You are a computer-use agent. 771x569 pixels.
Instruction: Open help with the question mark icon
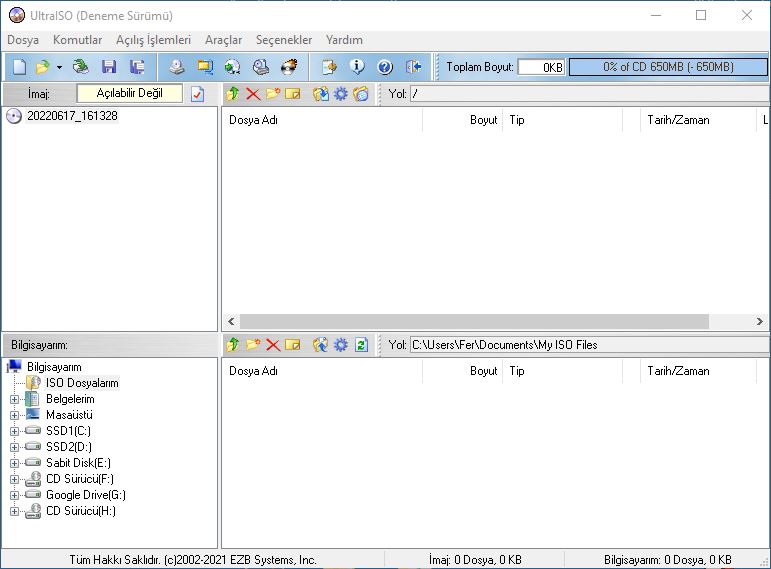point(385,67)
